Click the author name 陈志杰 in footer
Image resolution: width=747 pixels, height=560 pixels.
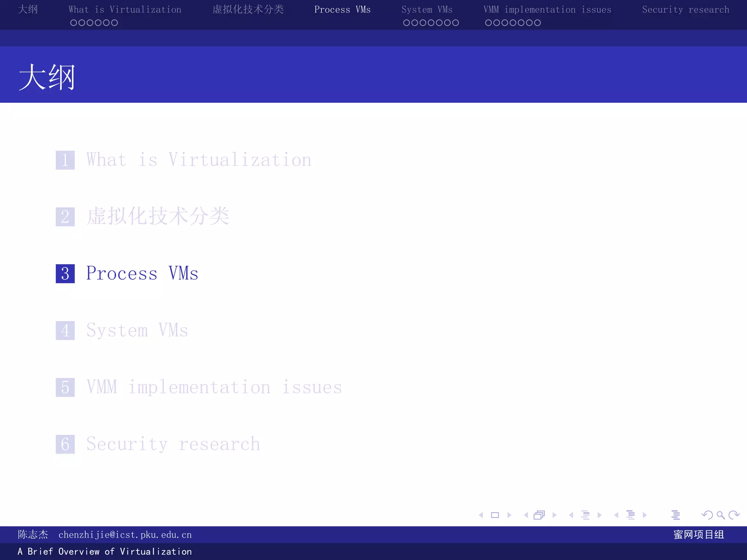tap(33, 534)
